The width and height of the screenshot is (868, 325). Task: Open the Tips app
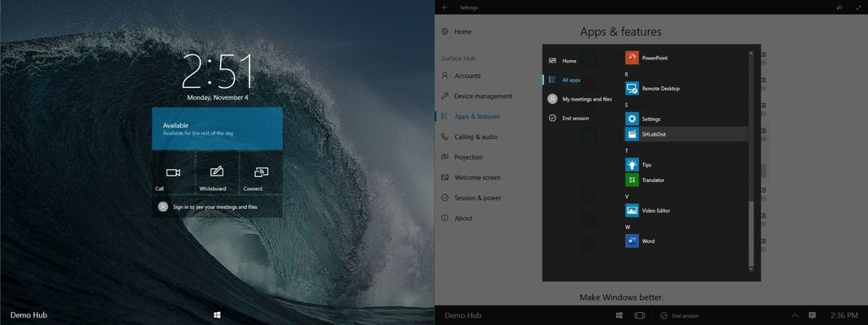click(x=686, y=164)
